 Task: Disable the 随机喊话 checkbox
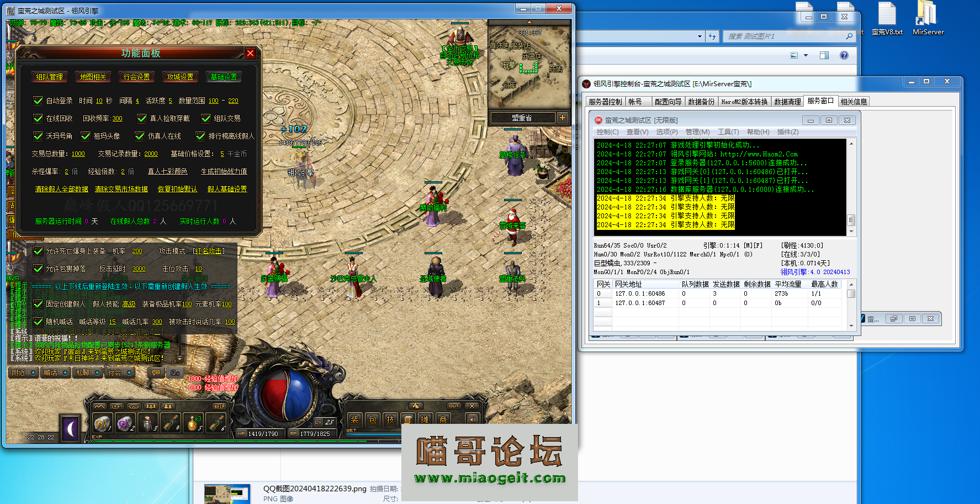click(38, 322)
